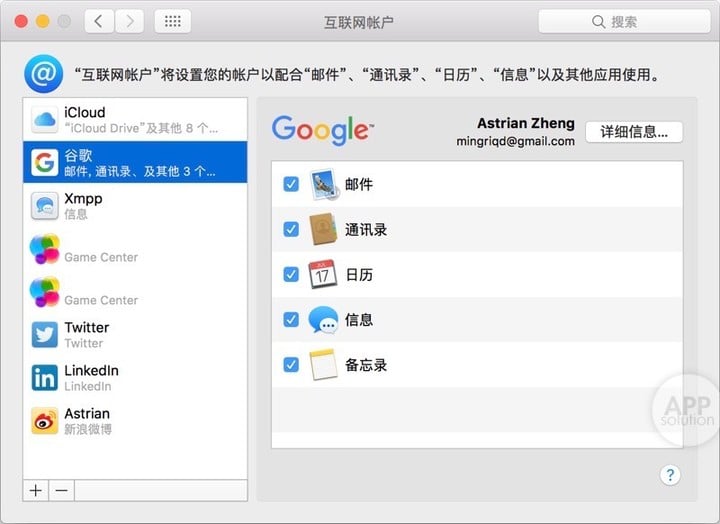The width and height of the screenshot is (720, 524).
Task: Open help with the question mark button
Action: pyautogui.click(x=670, y=475)
